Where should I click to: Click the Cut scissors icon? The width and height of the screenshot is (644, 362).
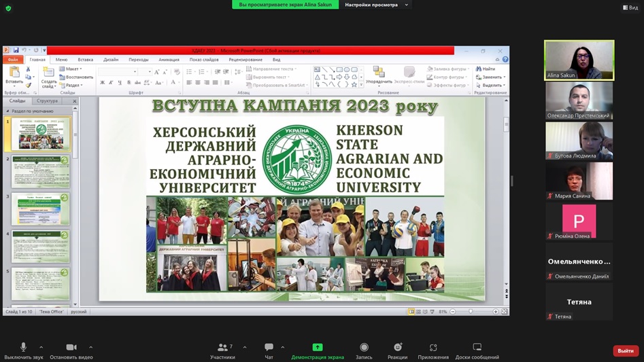click(29, 69)
